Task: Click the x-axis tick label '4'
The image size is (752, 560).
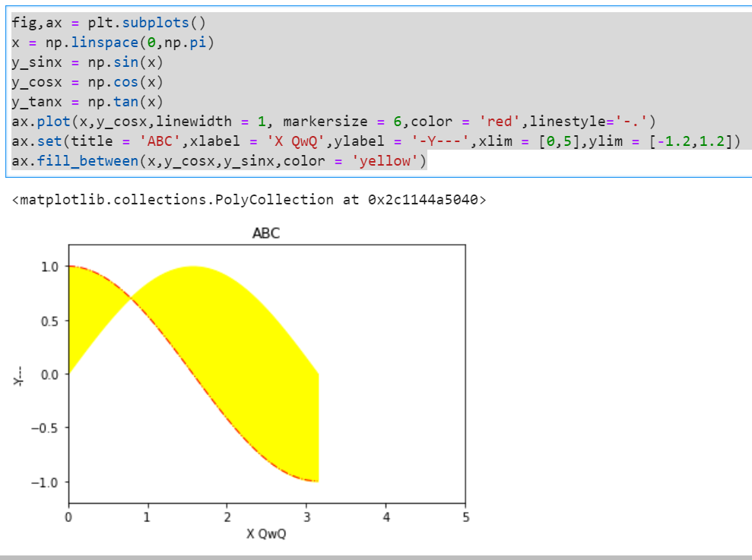Action: [386, 517]
